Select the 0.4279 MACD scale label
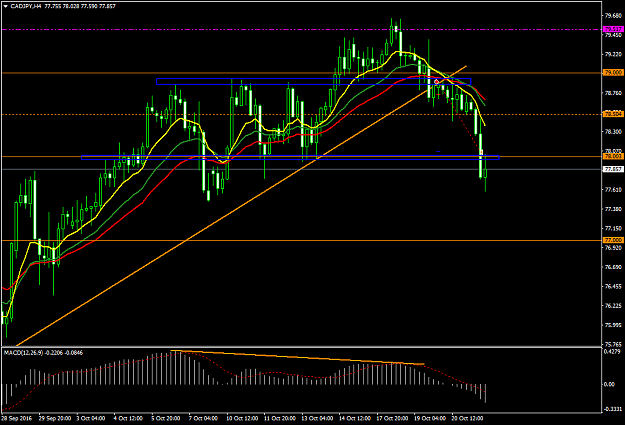 point(612,352)
